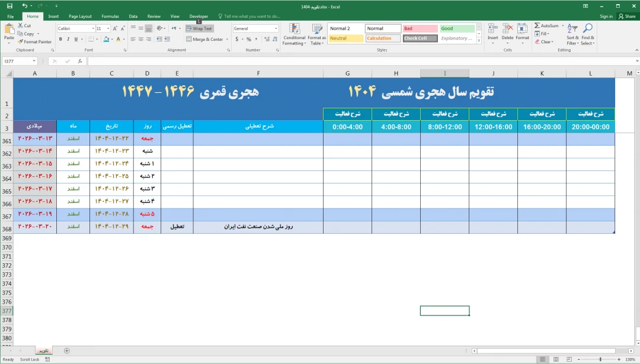Apply the Bad cell style

pos(420,28)
